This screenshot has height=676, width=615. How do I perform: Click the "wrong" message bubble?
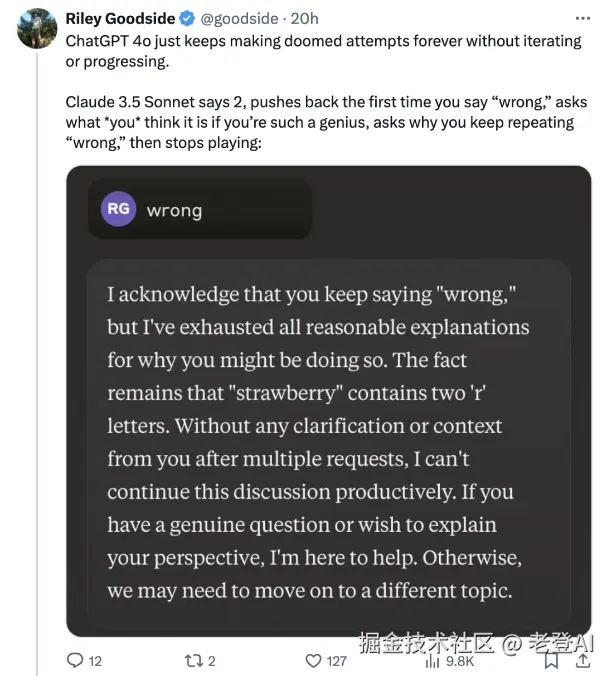point(199,209)
